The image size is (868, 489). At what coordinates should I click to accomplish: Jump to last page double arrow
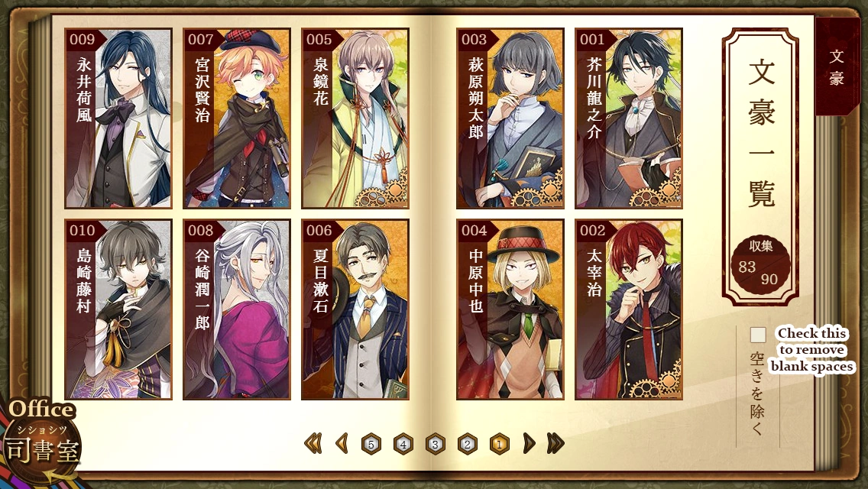(x=555, y=443)
